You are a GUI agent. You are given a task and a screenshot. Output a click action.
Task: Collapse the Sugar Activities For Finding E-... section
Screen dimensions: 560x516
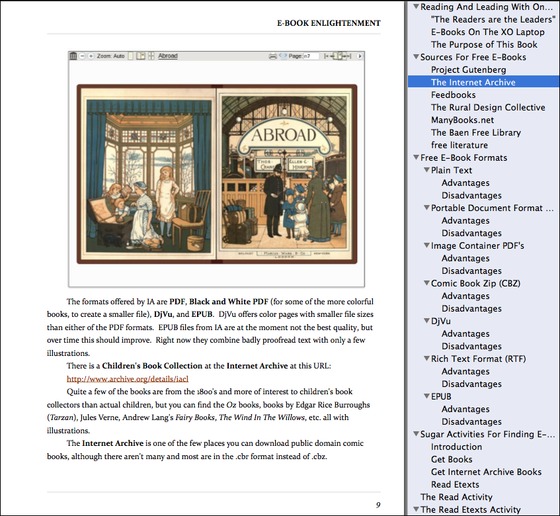point(416,434)
